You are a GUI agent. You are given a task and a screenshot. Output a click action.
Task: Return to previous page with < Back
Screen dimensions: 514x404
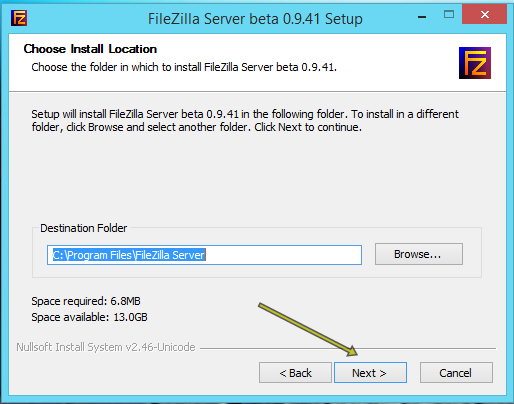point(295,373)
